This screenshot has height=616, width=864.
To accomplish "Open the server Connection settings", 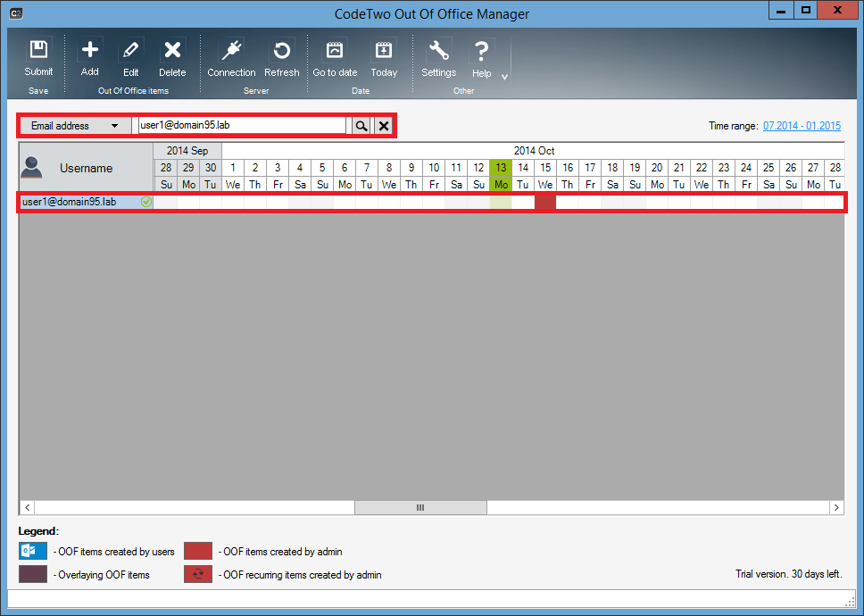I will (231, 58).
